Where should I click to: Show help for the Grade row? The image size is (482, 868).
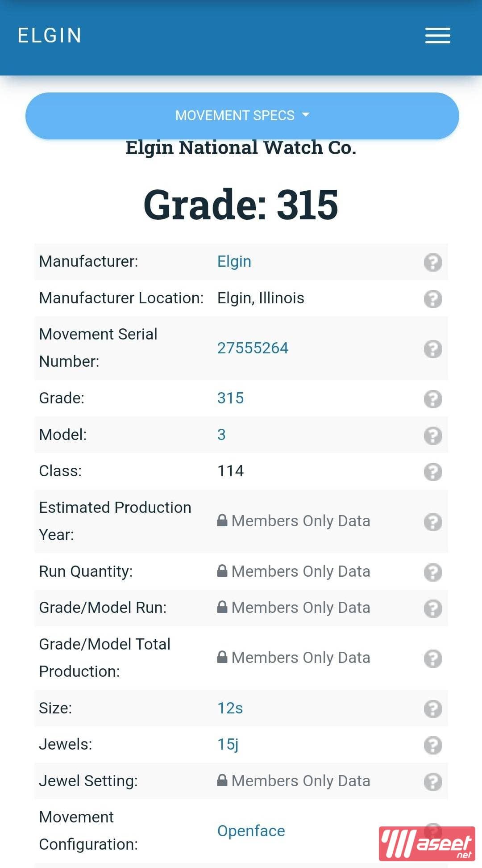pyautogui.click(x=432, y=398)
